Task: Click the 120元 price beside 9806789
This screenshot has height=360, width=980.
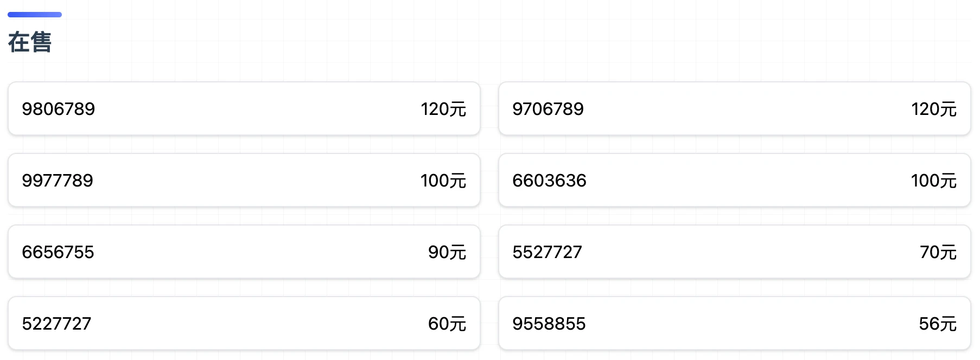Action: coord(443,109)
